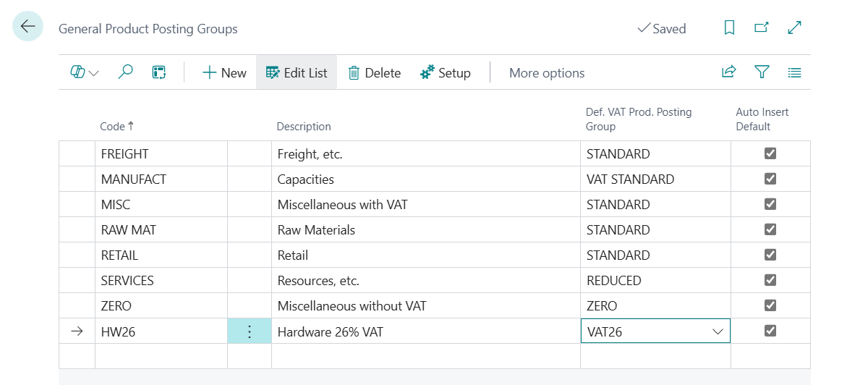Click More options in the toolbar
The height and width of the screenshot is (385, 868).
[x=547, y=72]
